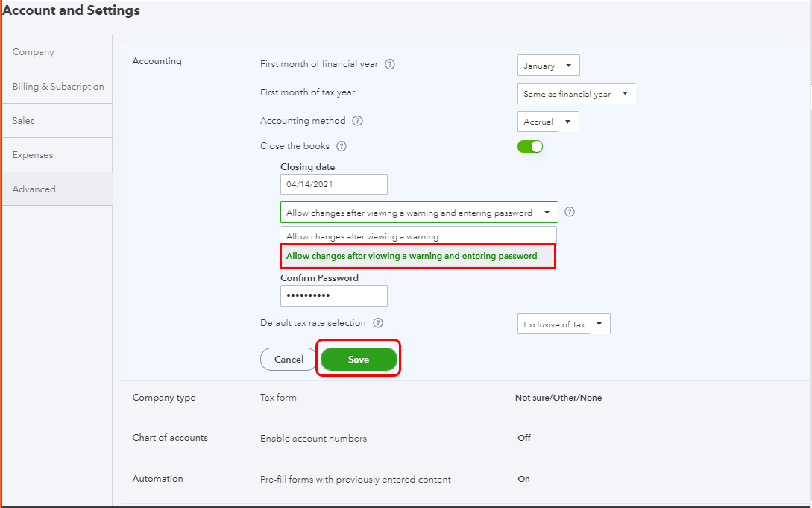Open the Chart of accounts settings row
Screen dimensions: 812x508
click(170, 438)
